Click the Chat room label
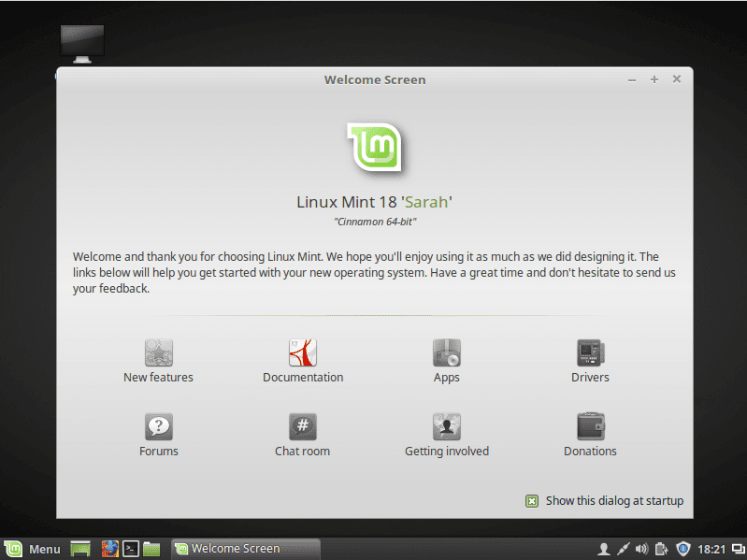 (303, 451)
